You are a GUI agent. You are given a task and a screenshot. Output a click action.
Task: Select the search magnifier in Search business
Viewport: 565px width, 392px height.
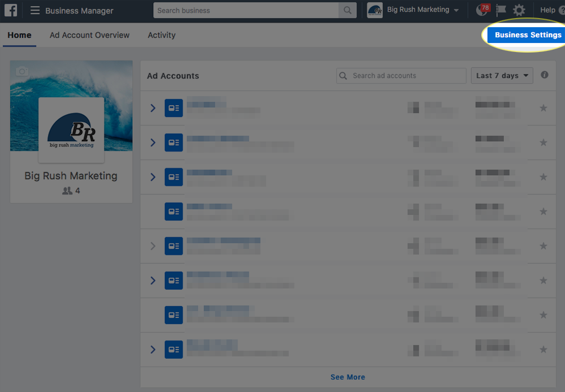pos(347,10)
